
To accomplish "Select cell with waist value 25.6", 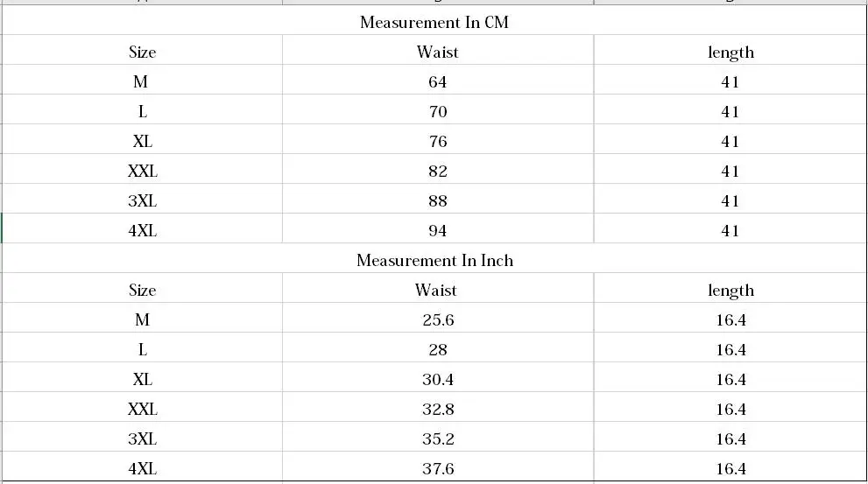I will pos(438,318).
